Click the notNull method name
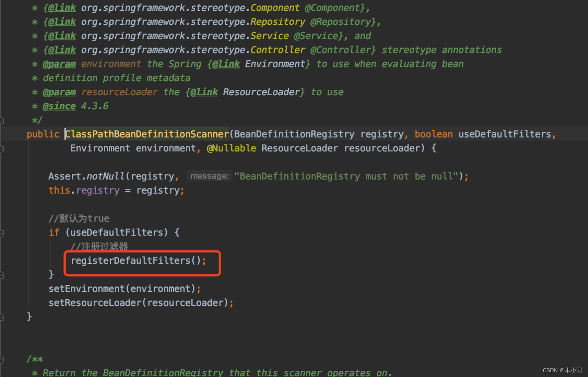Image resolution: width=588 pixels, height=377 pixels. (x=105, y=176)
